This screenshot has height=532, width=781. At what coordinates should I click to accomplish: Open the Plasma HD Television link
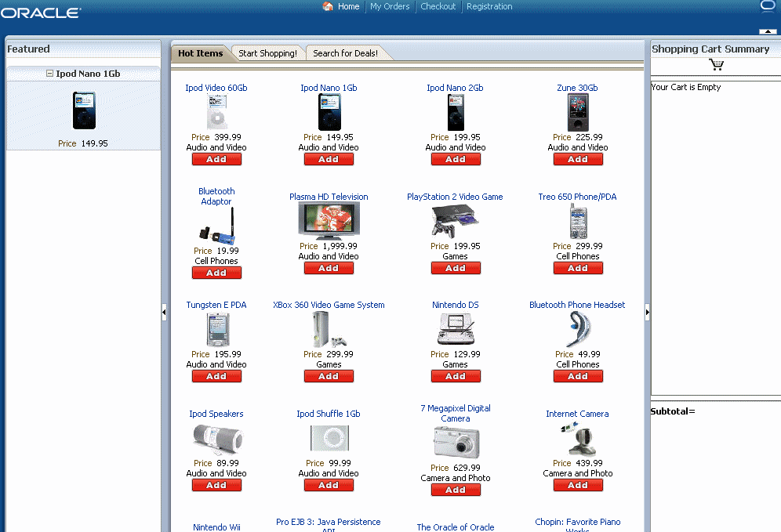pyautogui.click(x=329, y=197)
